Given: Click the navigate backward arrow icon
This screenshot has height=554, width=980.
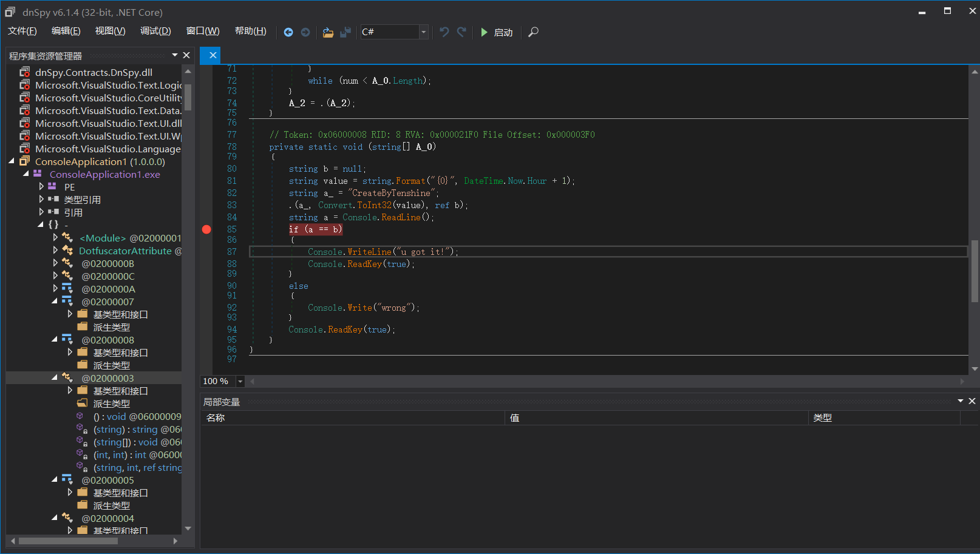Looking at the screenshot, I should pos(288,32).
